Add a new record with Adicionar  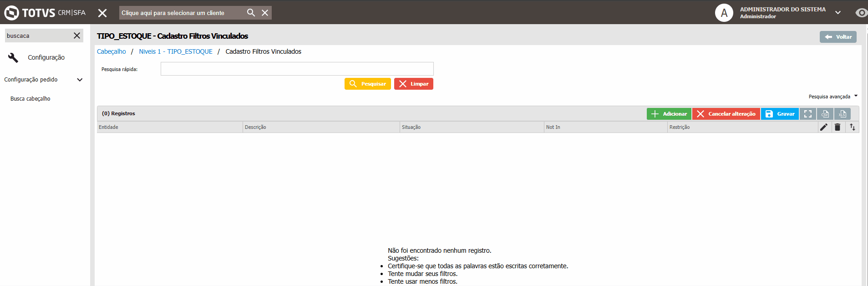669,114
